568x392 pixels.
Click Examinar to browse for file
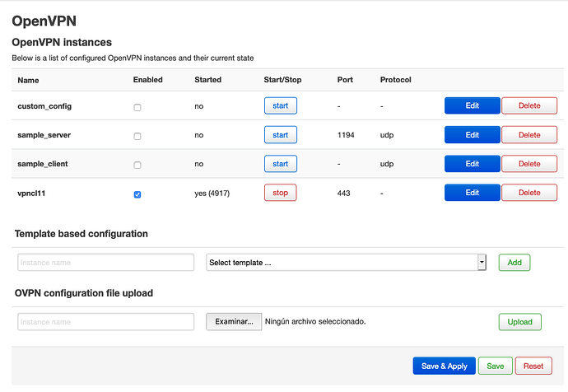(x=234, y=322)
